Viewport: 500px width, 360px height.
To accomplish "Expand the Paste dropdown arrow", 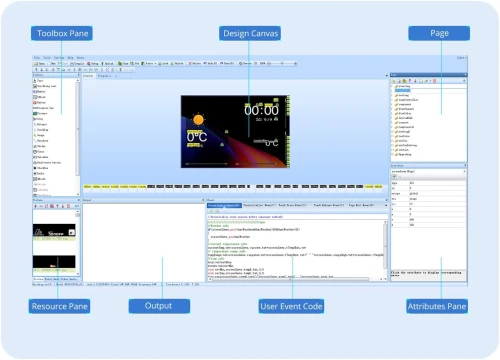I will 155,63.
